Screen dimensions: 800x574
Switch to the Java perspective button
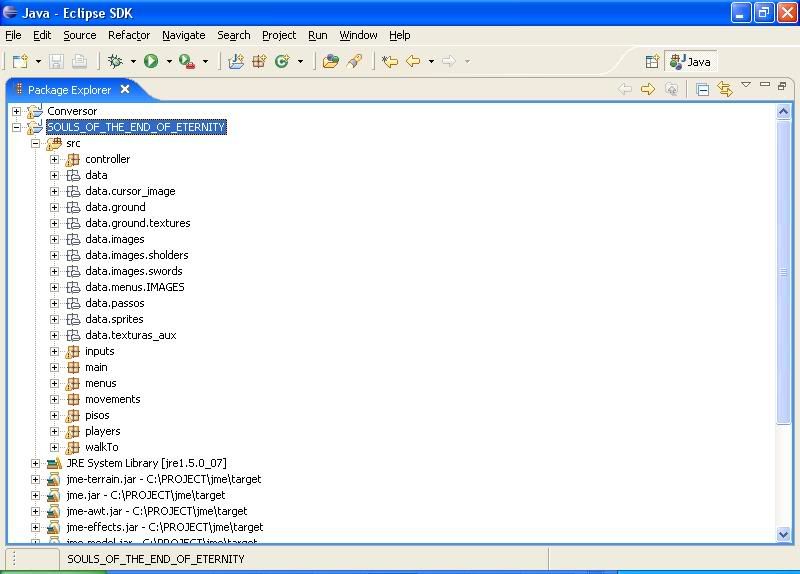pos(690,62)
